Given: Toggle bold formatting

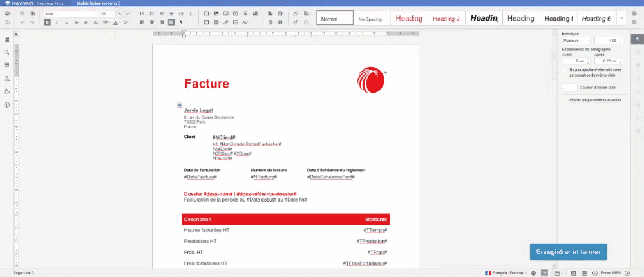Looking at the screenshot, I should pyautogui.click(x=48, y=22).
